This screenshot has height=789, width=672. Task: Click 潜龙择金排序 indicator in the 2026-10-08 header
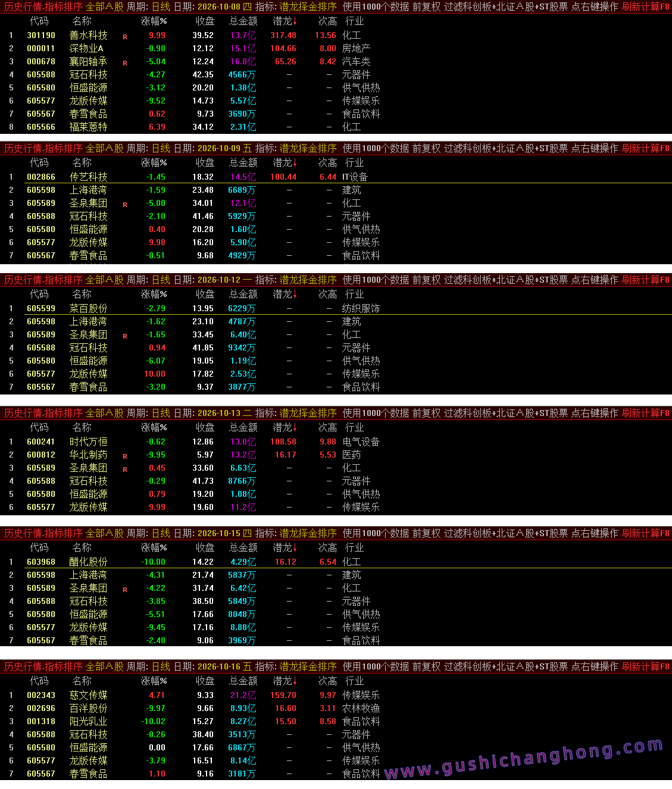308,7
